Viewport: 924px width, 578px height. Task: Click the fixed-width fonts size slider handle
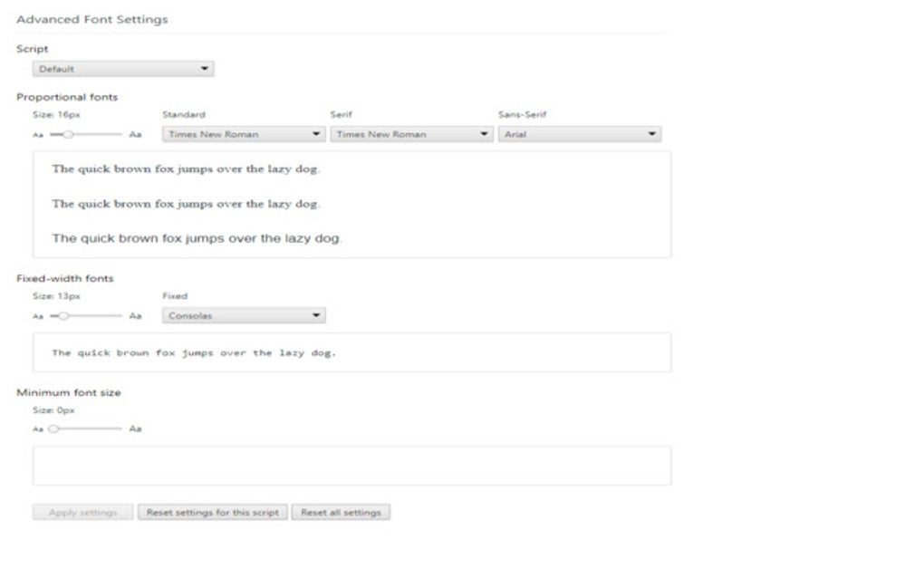62,314
